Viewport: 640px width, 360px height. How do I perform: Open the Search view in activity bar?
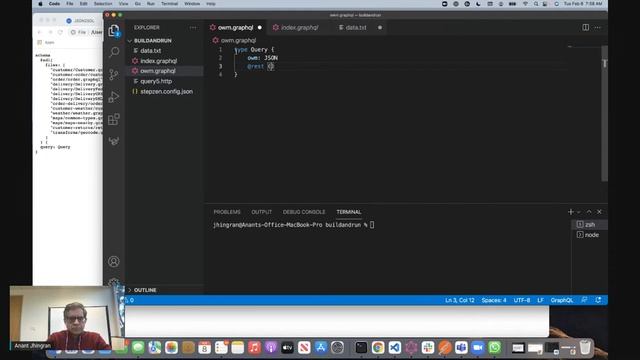[x=114, y=52]
